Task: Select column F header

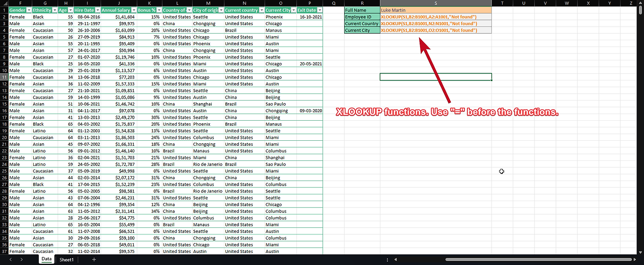Action: click(x=20, y=3)
